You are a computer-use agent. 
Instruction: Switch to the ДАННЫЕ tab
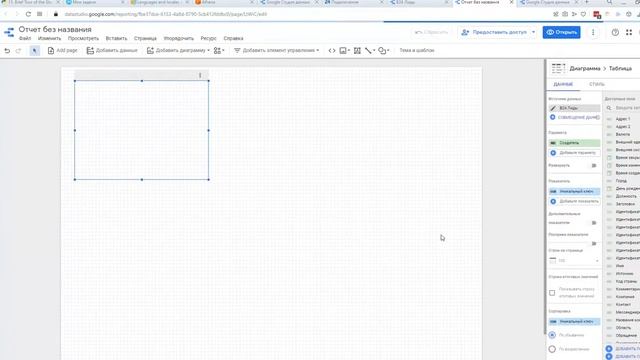[563, 84]
